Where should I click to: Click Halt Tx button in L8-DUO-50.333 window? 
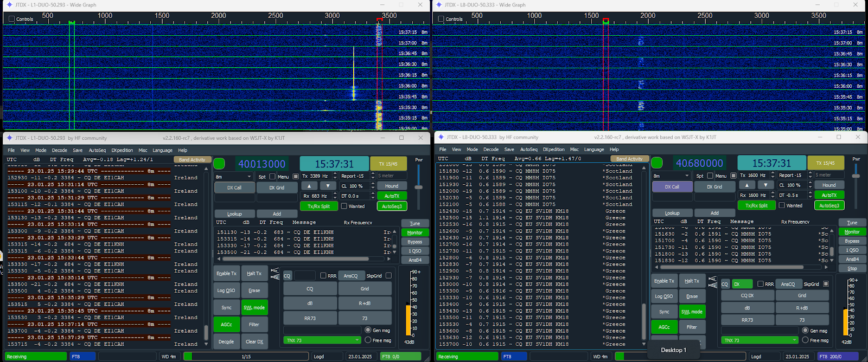(x=692, y=281)
